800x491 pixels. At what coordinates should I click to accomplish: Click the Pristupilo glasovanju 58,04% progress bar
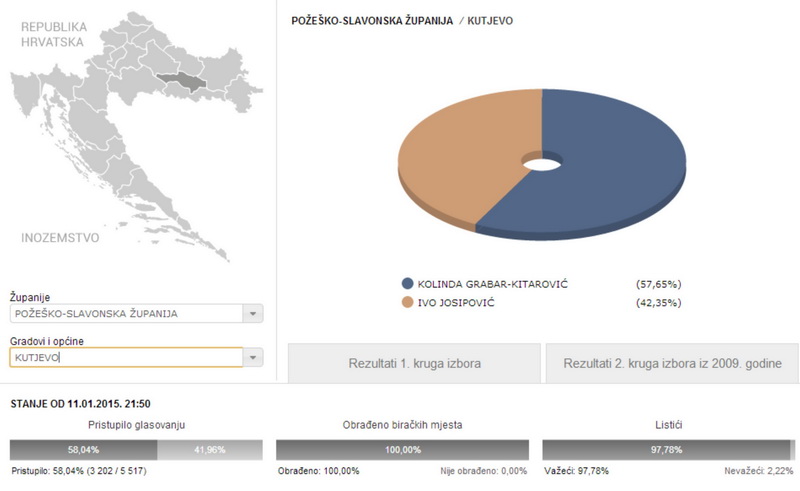pyautogui.click(x=83, y=452)
